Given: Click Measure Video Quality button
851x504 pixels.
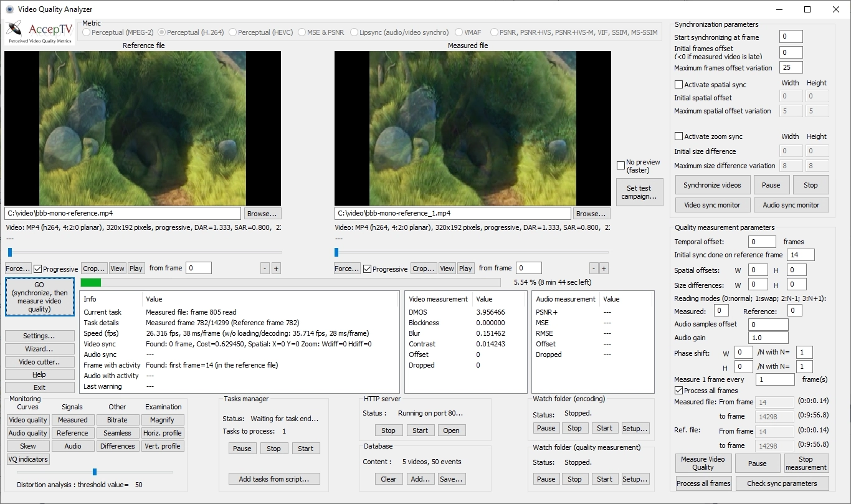Looking at the screenshot, I should 703,464.
